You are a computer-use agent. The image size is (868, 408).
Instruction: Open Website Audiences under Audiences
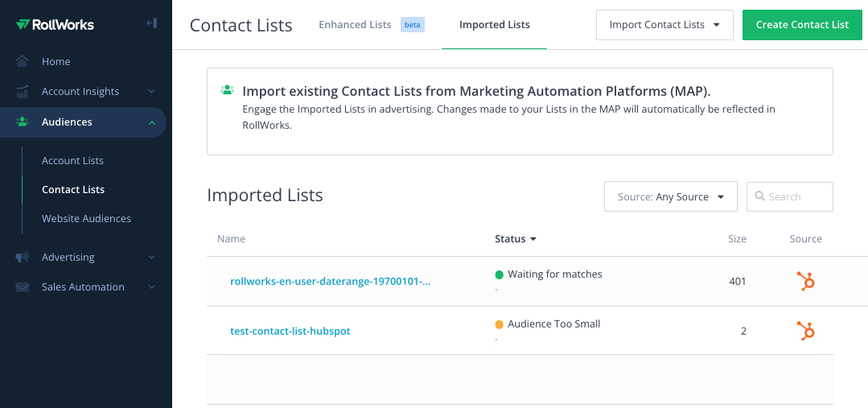pyautogui.click(x=86, y=218)
